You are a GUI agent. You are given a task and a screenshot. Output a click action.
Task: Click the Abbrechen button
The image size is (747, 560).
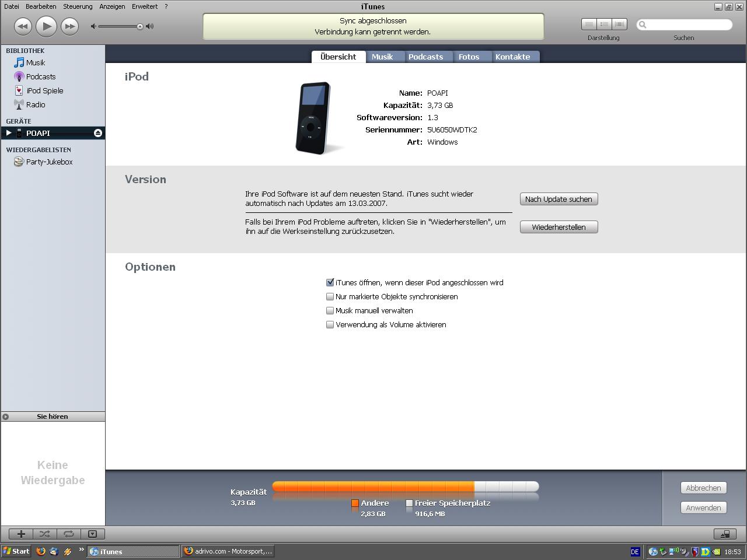click(703, 488)
